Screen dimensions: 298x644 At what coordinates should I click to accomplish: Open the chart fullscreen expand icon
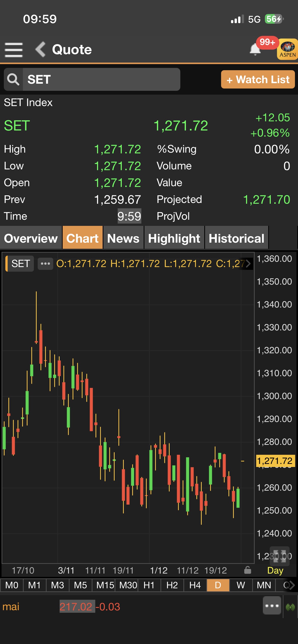(279, 555)
